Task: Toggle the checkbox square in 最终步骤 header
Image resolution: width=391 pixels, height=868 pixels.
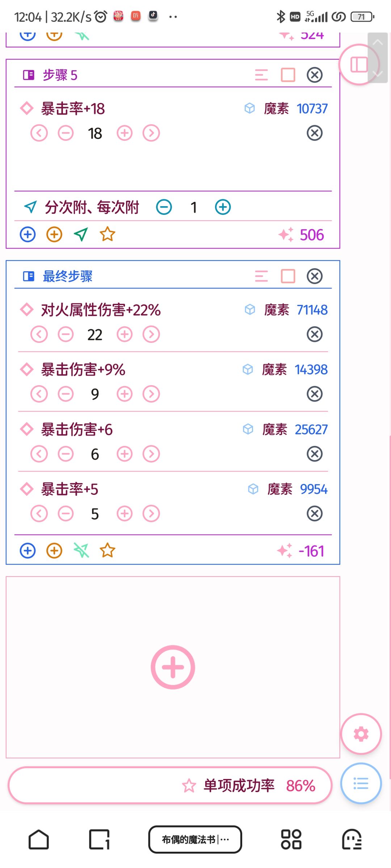Action: coord(288,276)
